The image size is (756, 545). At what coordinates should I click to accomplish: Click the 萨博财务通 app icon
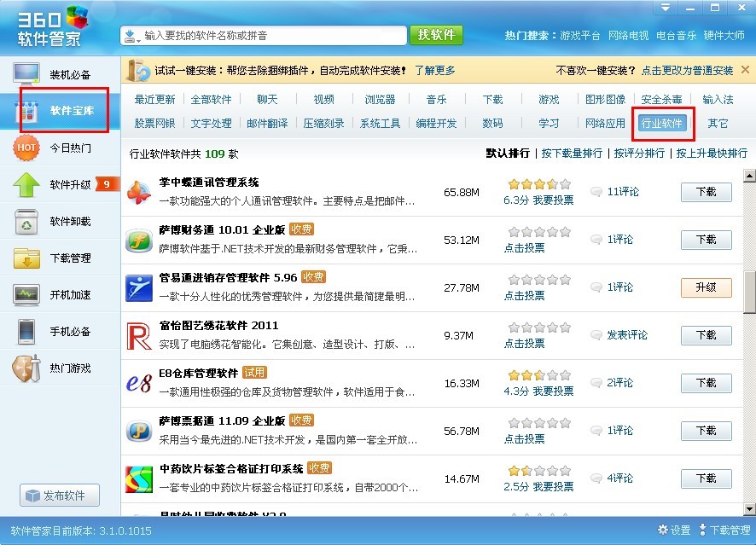(139, 240)
